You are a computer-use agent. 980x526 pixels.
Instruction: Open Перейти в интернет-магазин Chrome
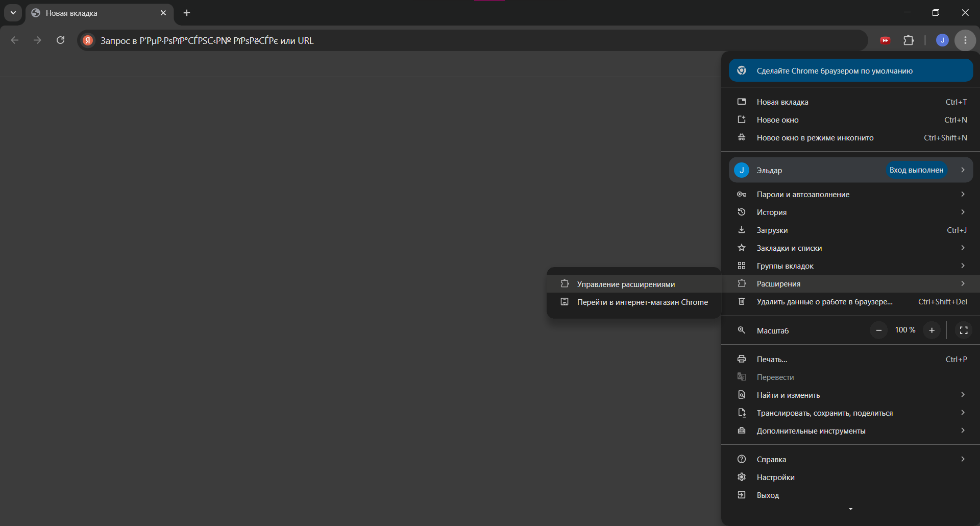click(634, 302)
